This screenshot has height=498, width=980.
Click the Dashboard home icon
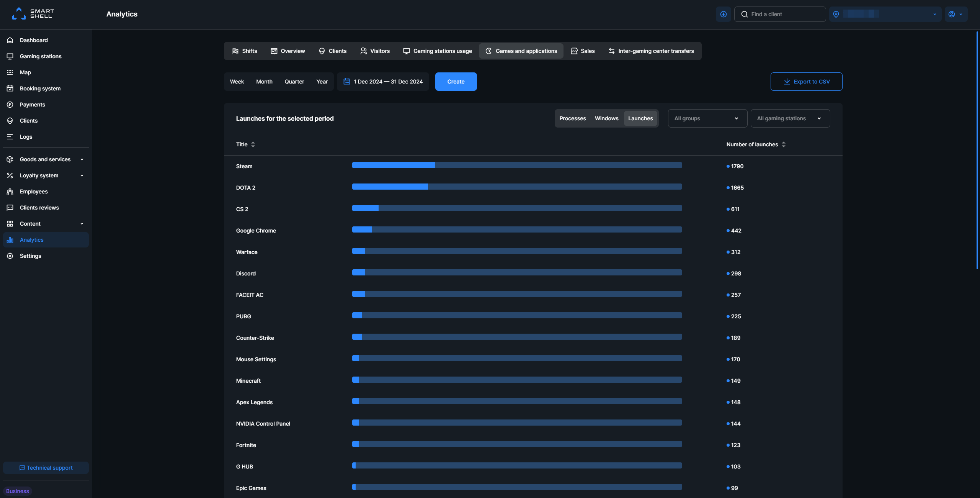[x=10, y=40]
